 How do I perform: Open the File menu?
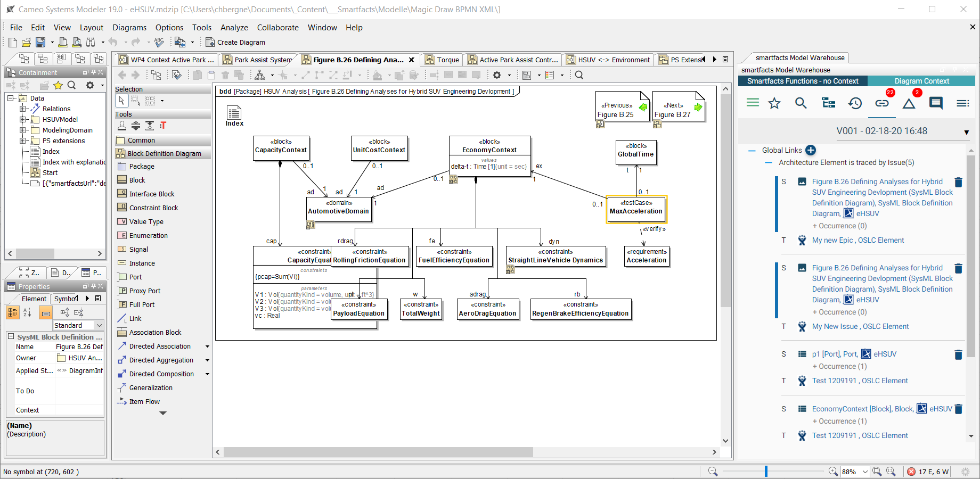[x=16, y=28]
